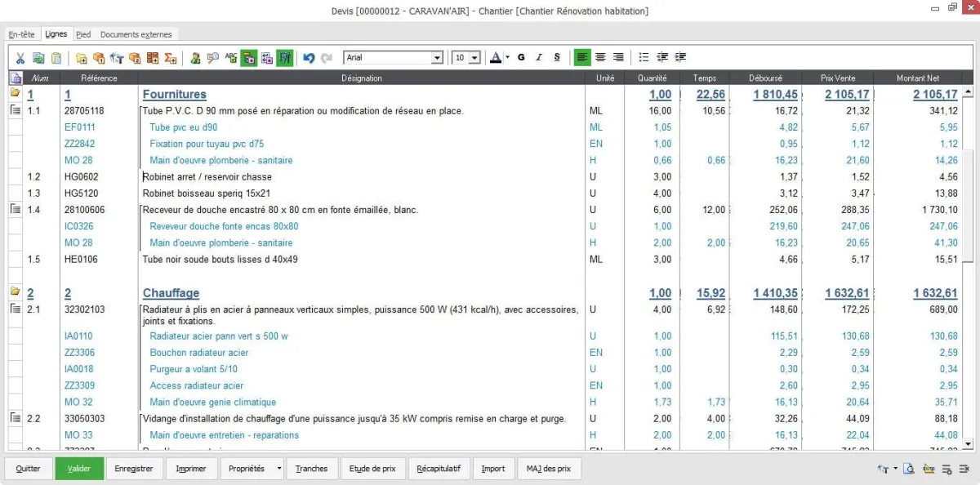Click the Etude de prix button
980x485 pixels.
[372, 469]
